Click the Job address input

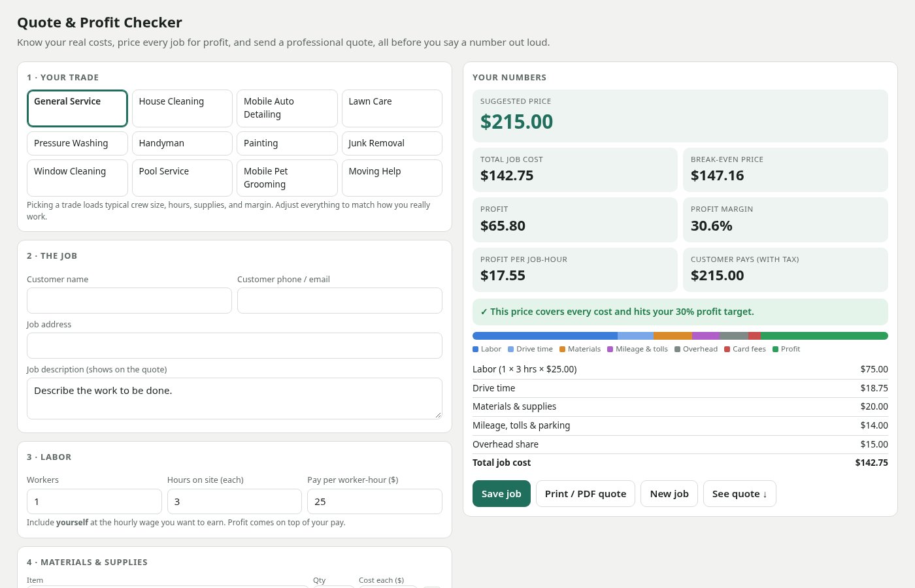point(235,346)
